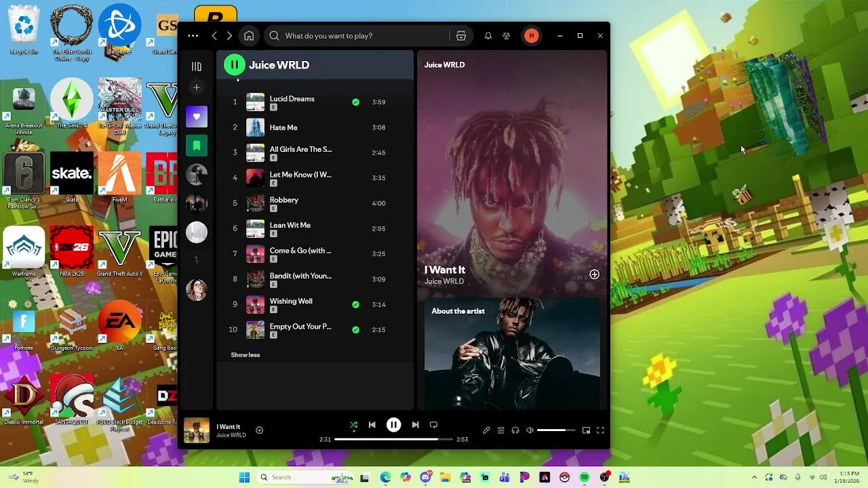This screenshot has width=868, height=488.
Task: Toggle the green check for Wishing Well
Action: click(355, 304)
